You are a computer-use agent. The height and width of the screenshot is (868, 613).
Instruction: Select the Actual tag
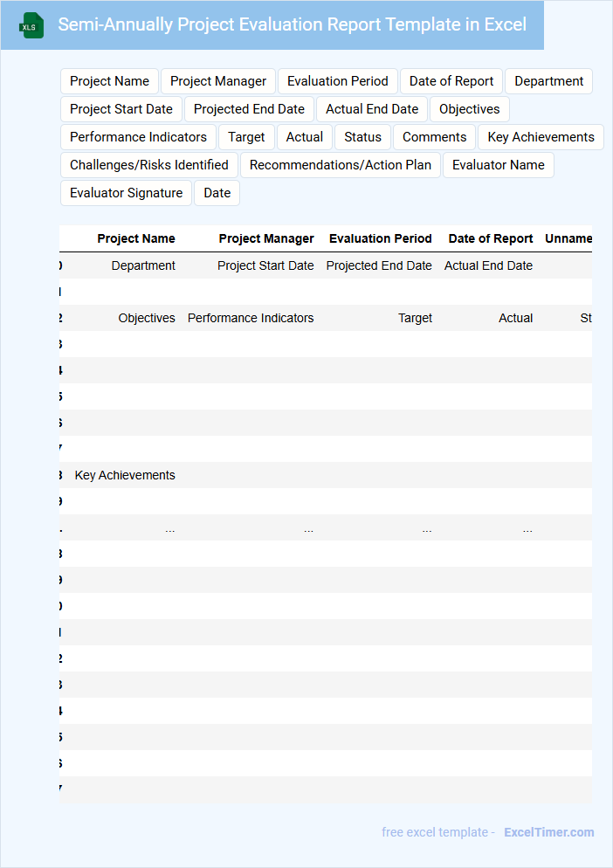305,137
